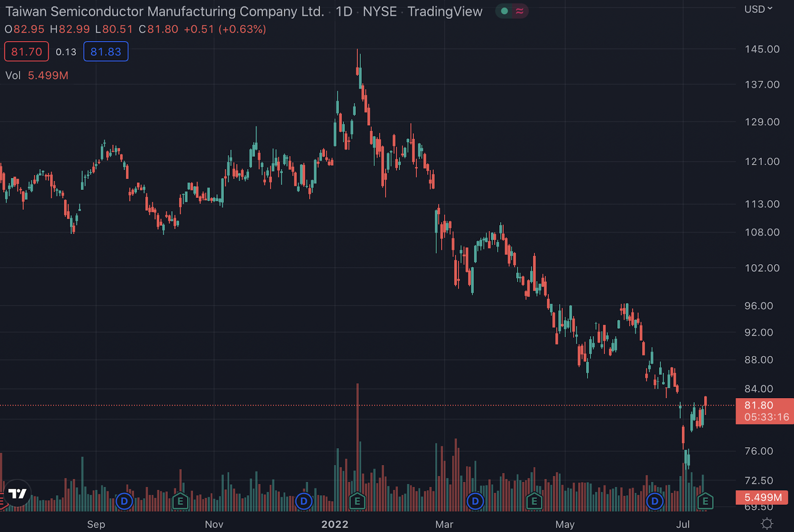Click the 96.00 price axis label

point(759,305)
